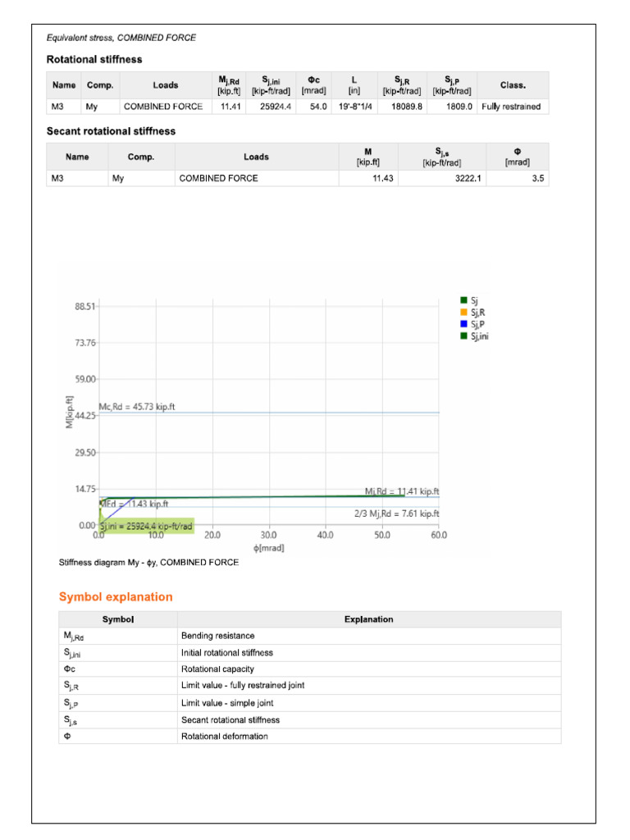Screen dimensions: 630x840
Task: Select the highlighted Sj,ini = 25924.4 label
Action: point(146,526)
